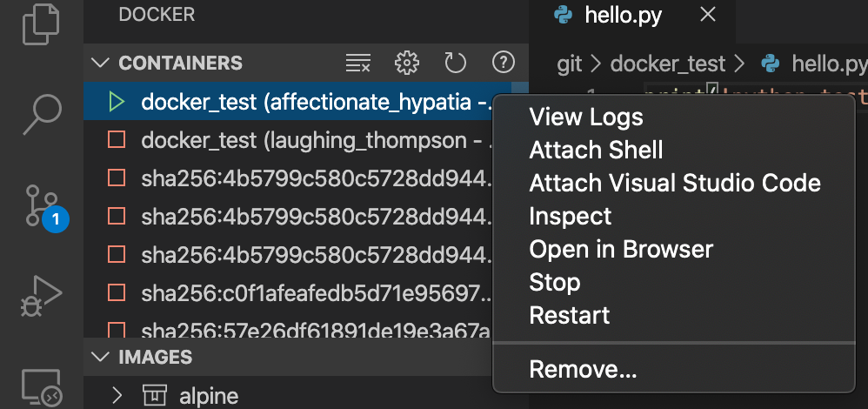Collapse the IMAGES section

101,356
